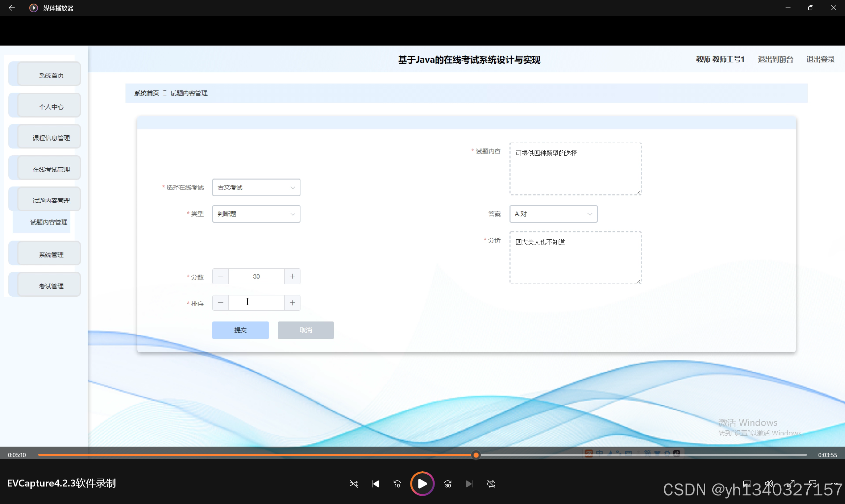
Task: Decrease the 分数 value with the minus button
Action: click(221, 277)
